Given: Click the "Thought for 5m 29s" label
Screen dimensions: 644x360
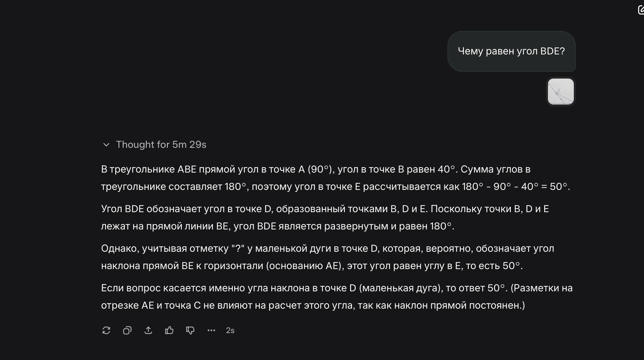Looking at the screenshot, I should tap(161, 144).
